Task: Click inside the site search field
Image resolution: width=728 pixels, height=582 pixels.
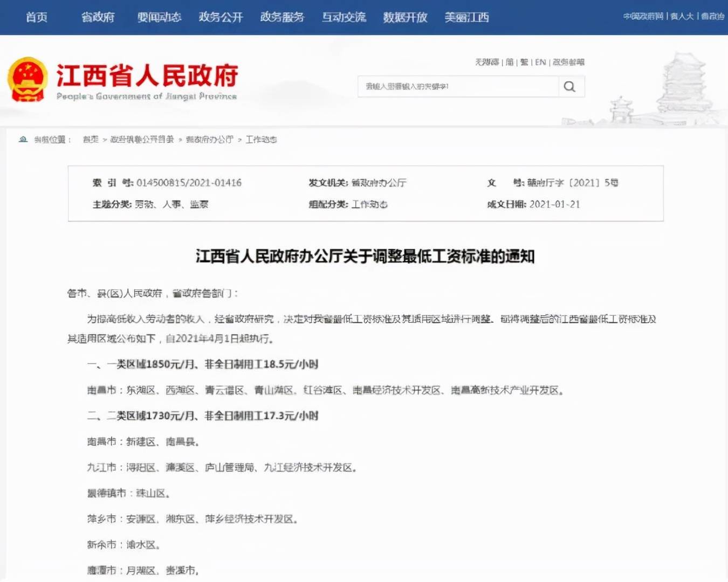Action: pos(458,87)
